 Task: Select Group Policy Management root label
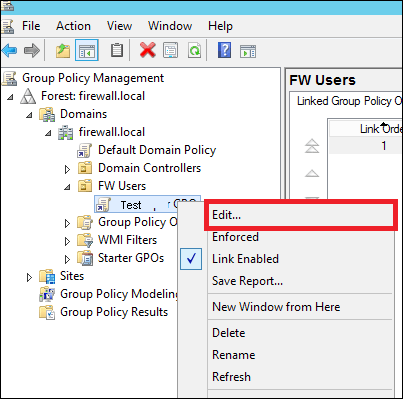click(x=93, y=78)
